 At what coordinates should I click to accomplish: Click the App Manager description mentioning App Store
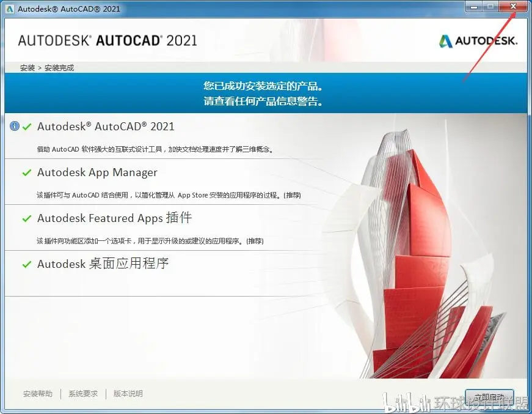coord(169,195)
